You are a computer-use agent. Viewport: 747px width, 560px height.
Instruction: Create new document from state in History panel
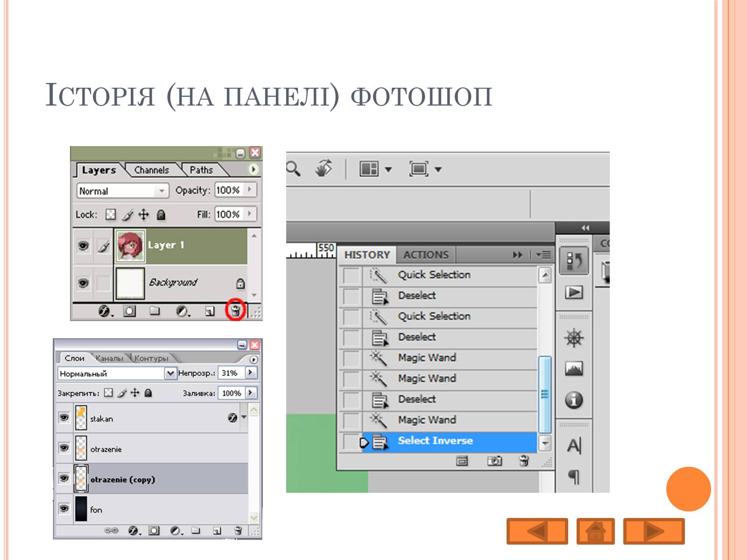click(x=462, y=461)
